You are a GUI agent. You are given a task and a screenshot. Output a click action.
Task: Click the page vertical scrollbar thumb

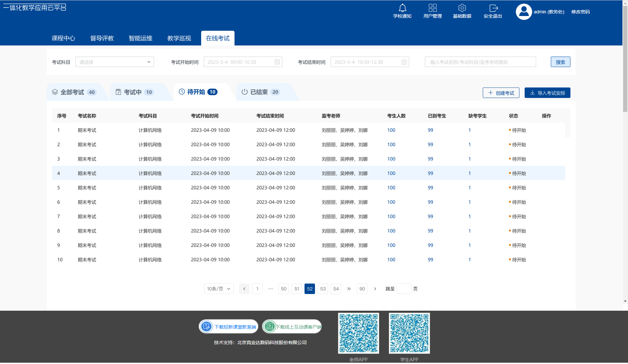[625, 59]
